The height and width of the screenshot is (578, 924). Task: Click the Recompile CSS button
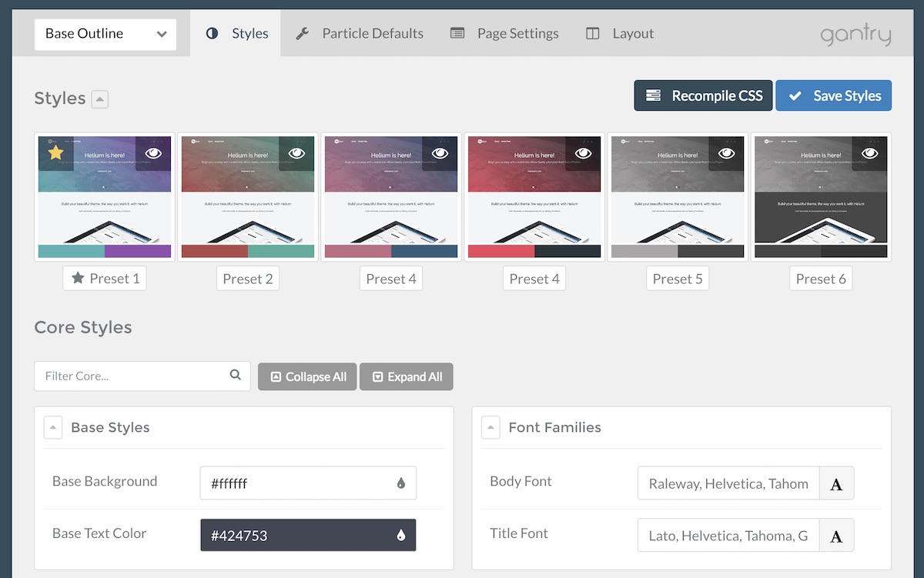702,95
